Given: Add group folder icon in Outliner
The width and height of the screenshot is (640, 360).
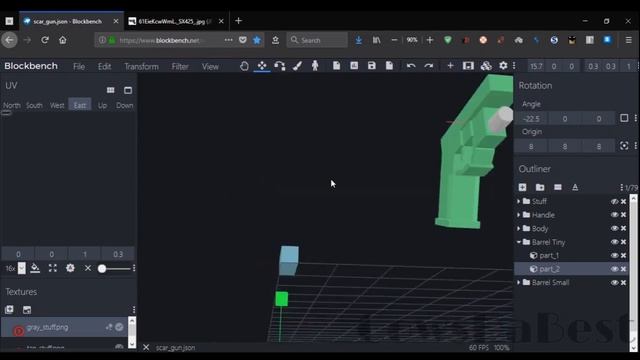Looking at the screenshot, I should tap(540, 187).
